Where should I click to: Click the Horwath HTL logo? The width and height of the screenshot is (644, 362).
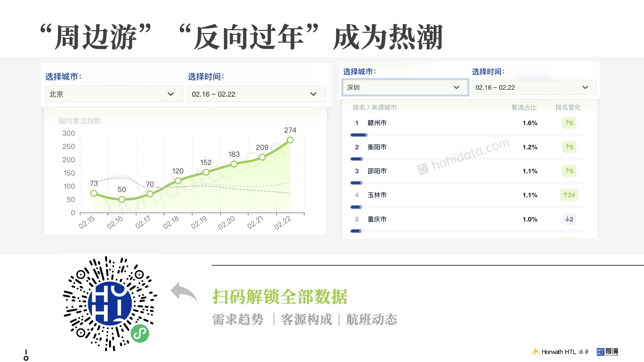tap(560, 352)
